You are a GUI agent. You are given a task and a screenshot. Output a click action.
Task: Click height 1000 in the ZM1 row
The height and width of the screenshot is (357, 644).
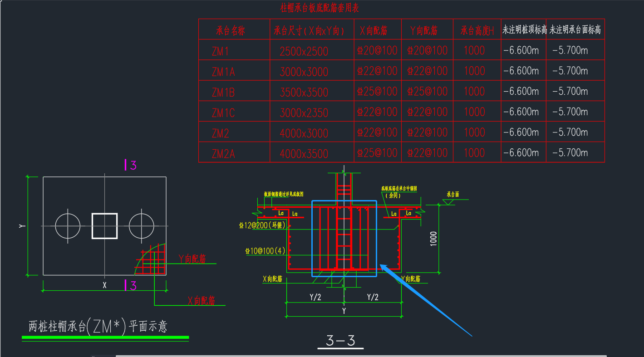pos(474,50)
